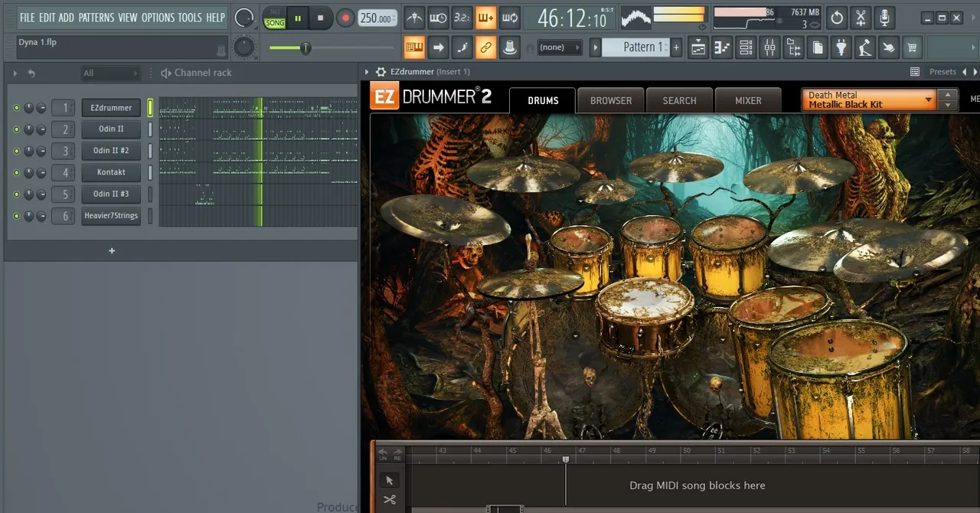Open the Heavier7Strings channel button
Viewport: 980px width, 513px height.
(x=111, y=216)
